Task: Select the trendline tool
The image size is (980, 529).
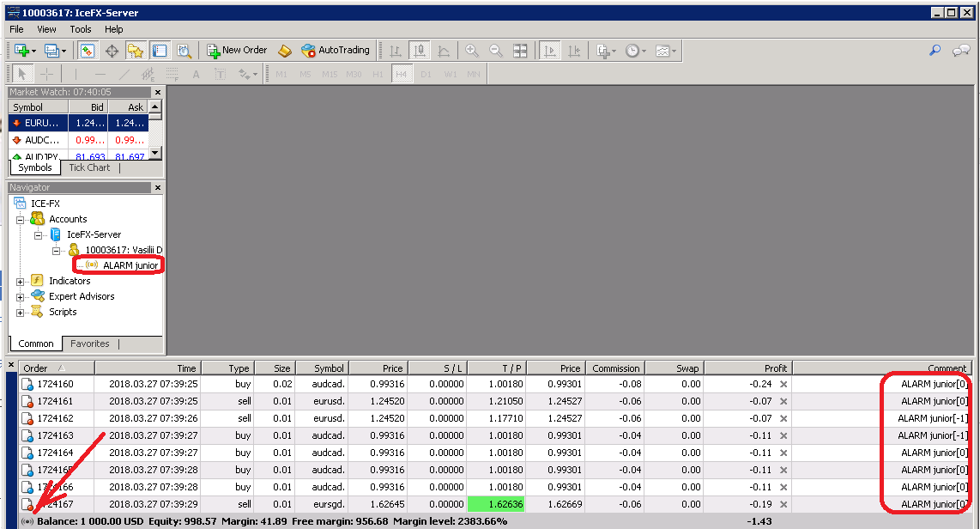Action: (124, 74)
